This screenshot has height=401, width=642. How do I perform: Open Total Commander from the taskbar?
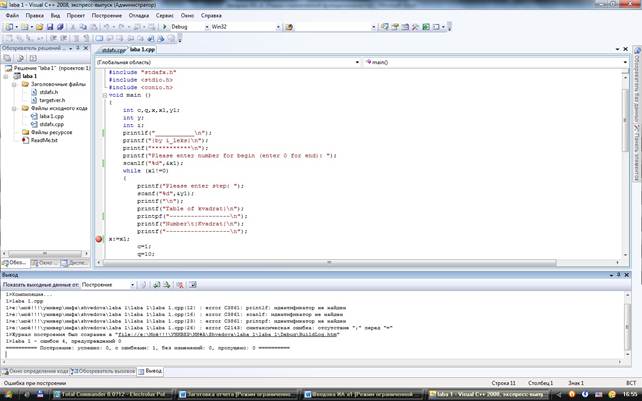tap(113, 394)
